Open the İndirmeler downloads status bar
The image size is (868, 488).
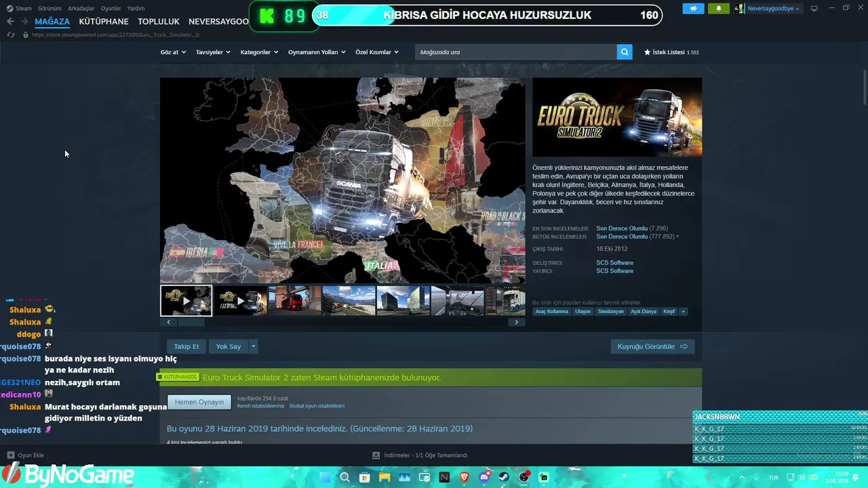point(420,455)
